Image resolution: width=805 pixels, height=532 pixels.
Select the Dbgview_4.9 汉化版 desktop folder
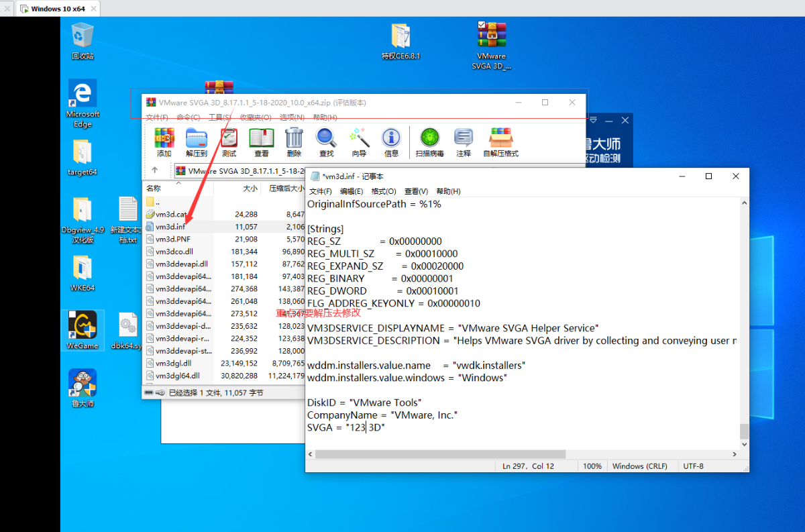coord(83,220)
